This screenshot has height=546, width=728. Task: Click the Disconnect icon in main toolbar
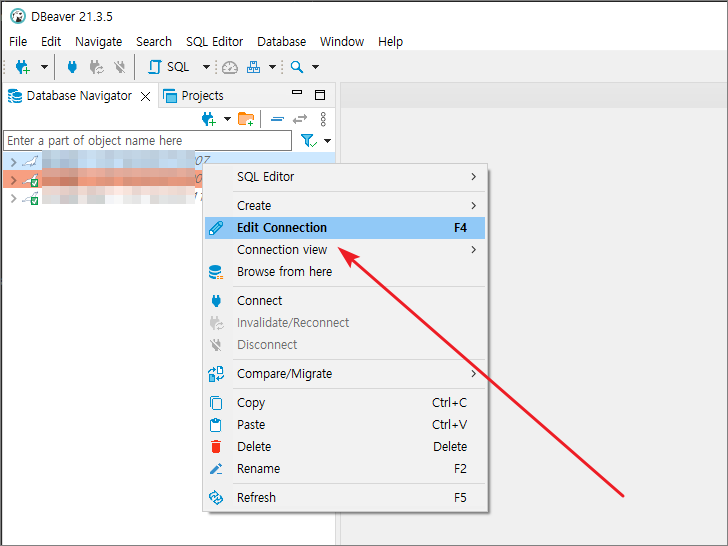(x=120, y=67)
